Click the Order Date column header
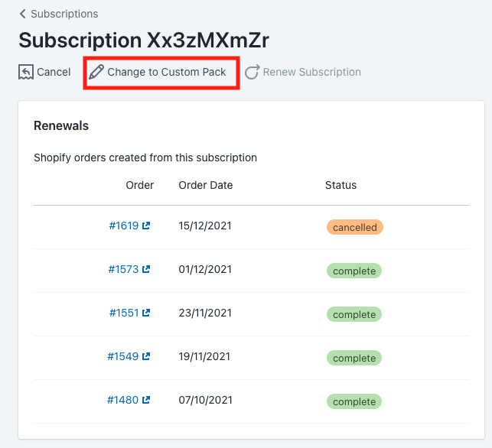This screenshot has width=492, height=448. 206,185
